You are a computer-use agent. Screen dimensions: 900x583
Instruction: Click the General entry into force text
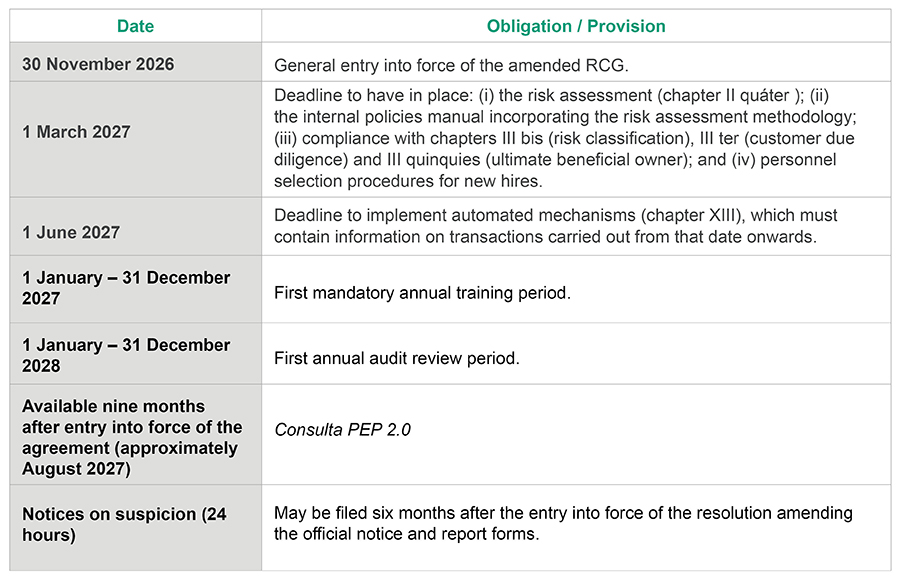click(x=451, y=65)
